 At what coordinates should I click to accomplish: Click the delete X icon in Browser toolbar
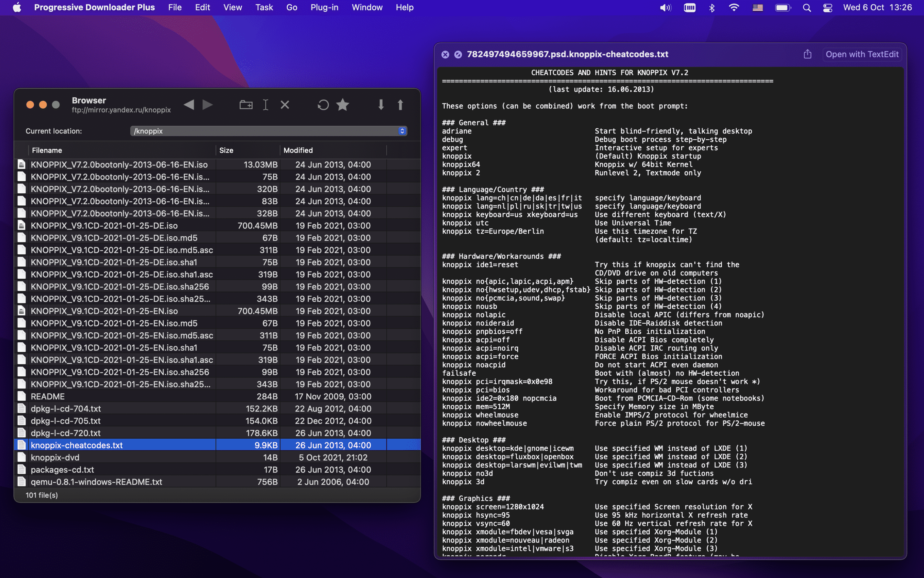pos(285,104)
